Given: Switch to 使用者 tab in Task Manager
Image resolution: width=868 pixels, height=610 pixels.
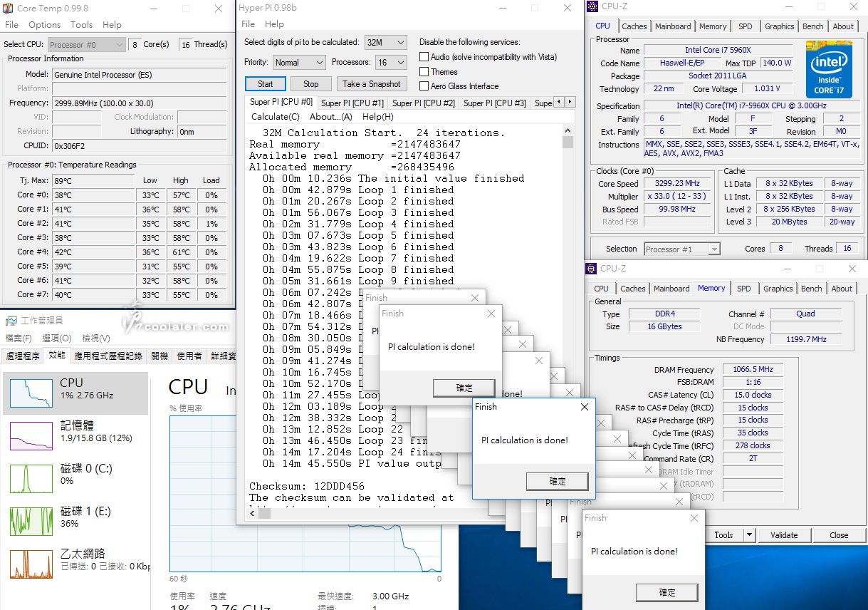Looking at the screenshot, I should pos(189,356).
